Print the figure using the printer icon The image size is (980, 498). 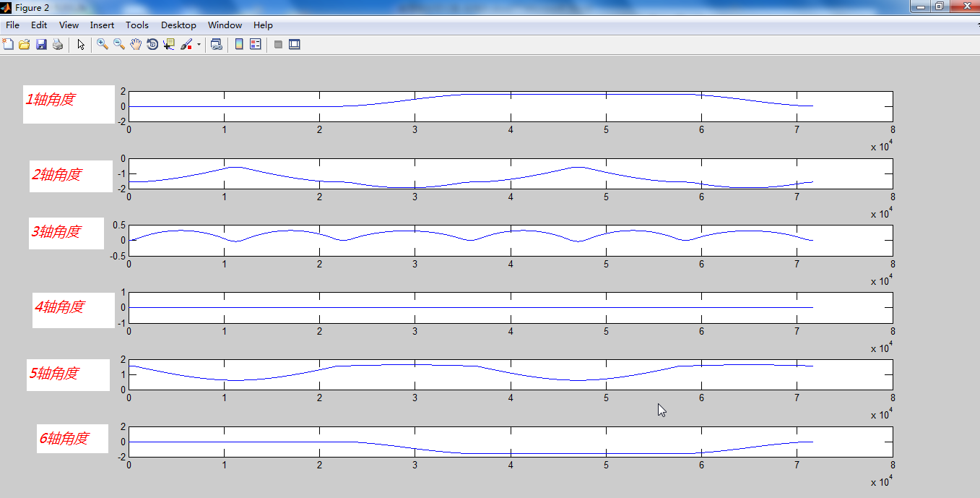[58, 45]
